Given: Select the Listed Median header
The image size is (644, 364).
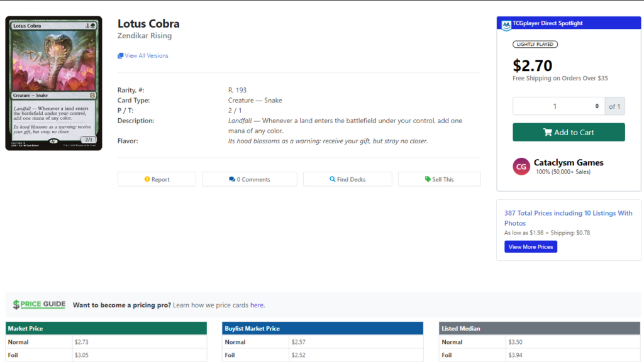Looking at the screenshot, I should coord(539,328).
